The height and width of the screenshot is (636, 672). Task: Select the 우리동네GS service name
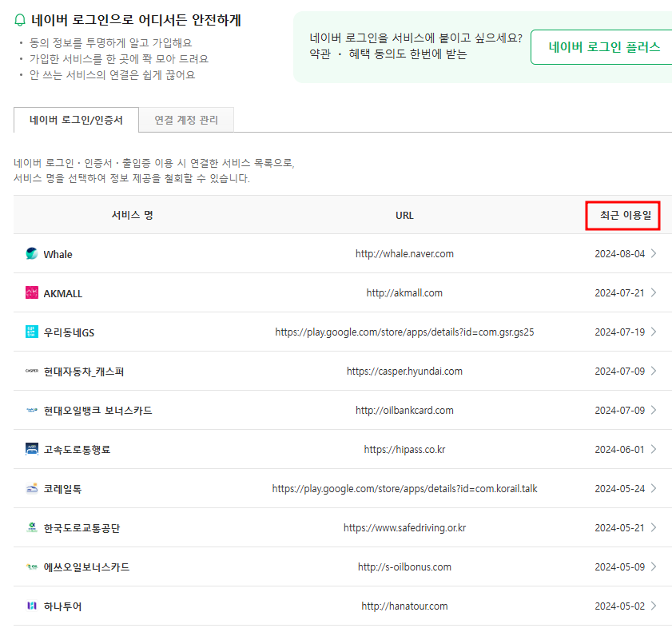pos(69,332)
